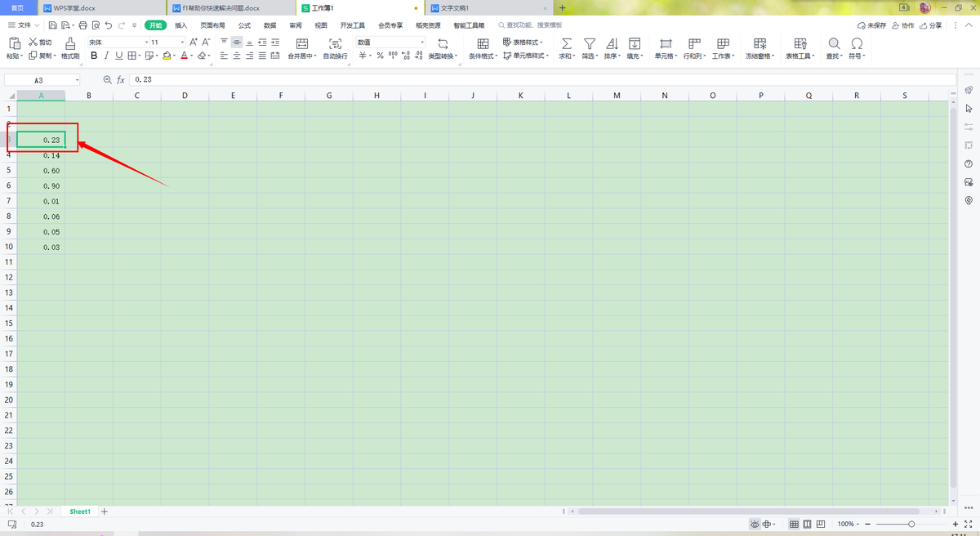Open the Type Conversion (类型转换) dropdown
980x536 pixels.
point(443,48)
